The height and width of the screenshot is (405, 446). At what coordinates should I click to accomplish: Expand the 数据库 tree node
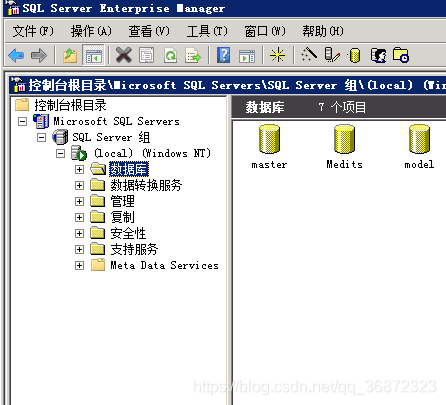(x=79, y=169)
